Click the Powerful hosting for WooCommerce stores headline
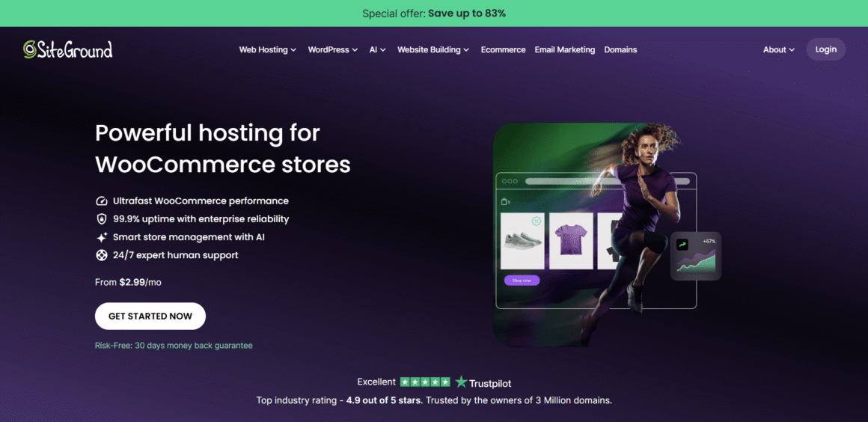This screenshot has width=868, height=422. point(222,149)
